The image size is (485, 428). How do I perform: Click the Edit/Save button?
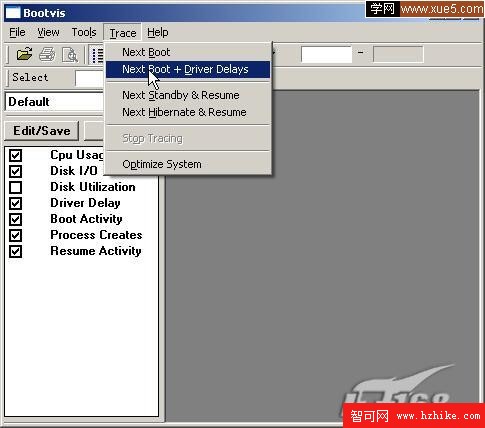tap(42, 131)
